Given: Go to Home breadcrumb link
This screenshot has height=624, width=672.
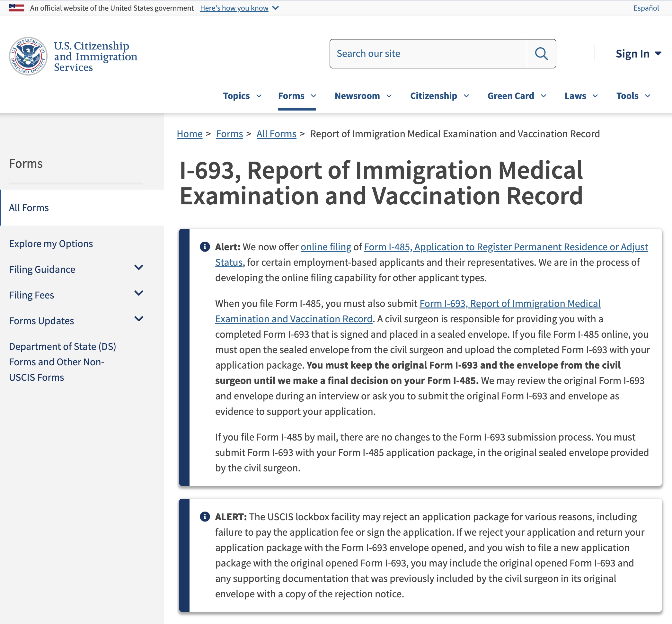Looking at the screenshot, I should pyautogui.click(x=189, y=134).
